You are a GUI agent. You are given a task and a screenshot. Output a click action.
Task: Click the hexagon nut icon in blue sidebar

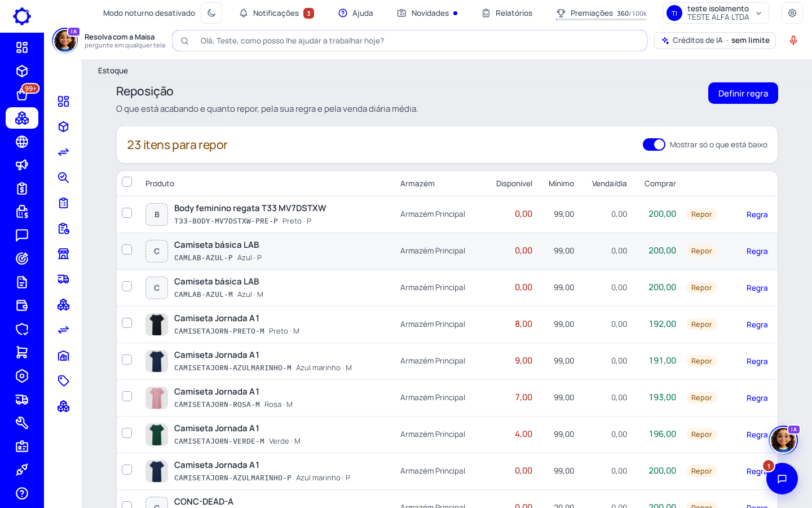pyautogui.click(x=22, y=376)
